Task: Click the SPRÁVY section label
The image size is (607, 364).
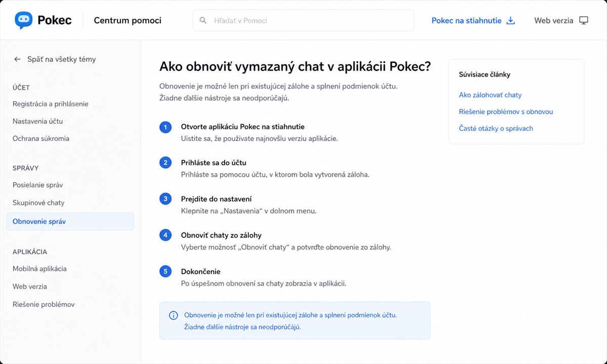Action: 26,168
